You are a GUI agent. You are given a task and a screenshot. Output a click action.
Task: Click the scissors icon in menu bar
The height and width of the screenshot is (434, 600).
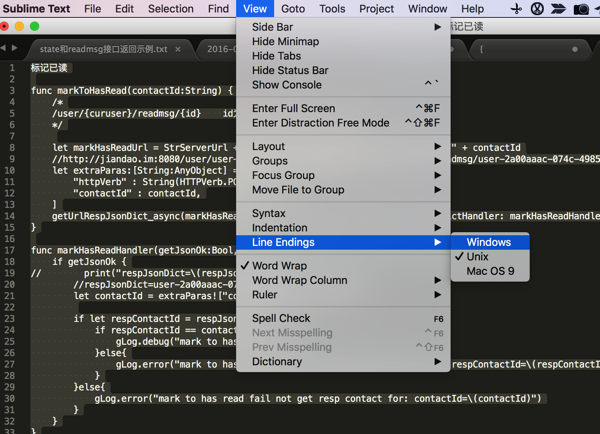pyautogui.click(x=516, y=9)
